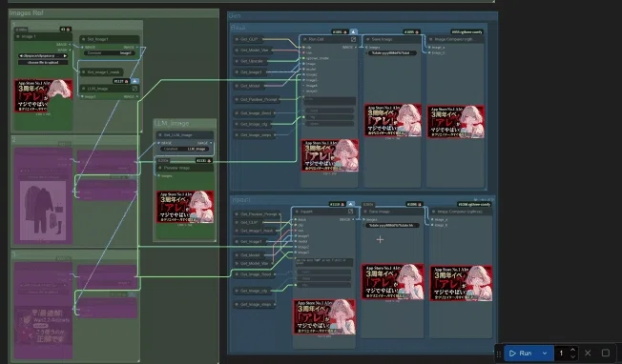Screen dimensions: 622x364
Task: Click filename prefix field in lower Save Image
Action: [x=392, y=225]
